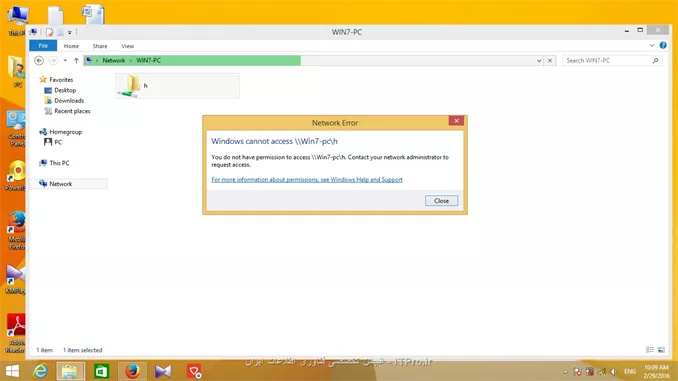Viewport: 678px width, 381px height.
Task: Switch to the Home ribbon tab
Action: 71,46
